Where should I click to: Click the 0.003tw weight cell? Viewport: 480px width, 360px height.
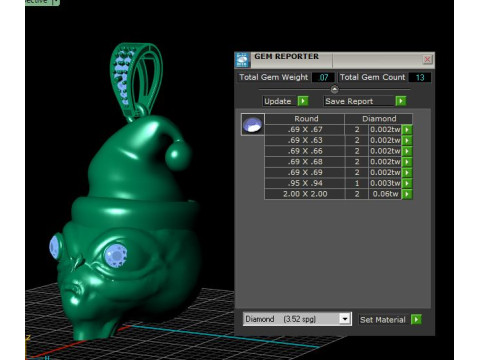click(385, 183)
